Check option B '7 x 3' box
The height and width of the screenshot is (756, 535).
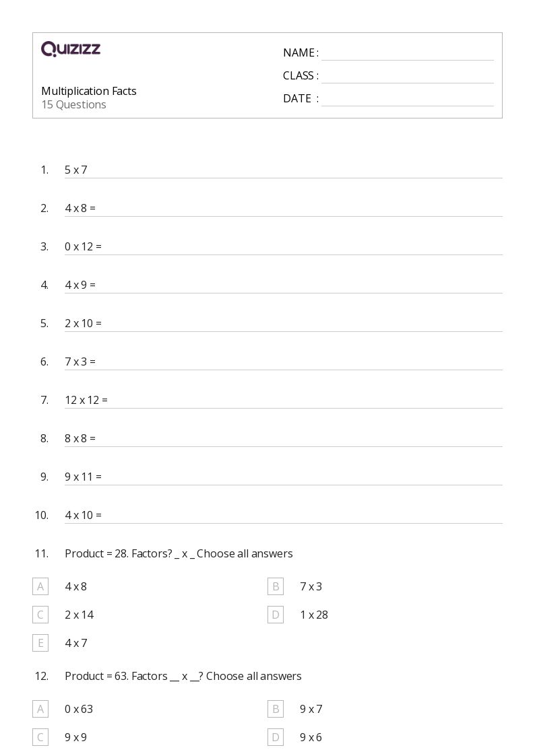(276, 587)
